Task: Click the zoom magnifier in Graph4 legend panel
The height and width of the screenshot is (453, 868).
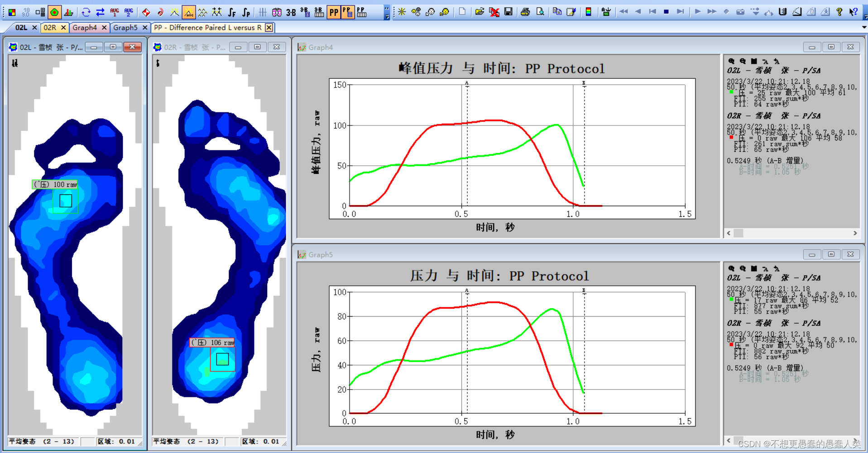Action: click(x=731, y=61)
